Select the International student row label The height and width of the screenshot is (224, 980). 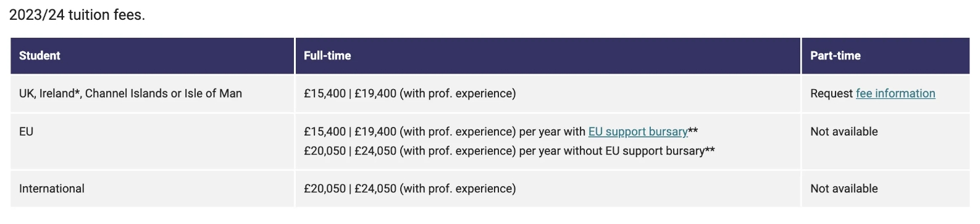pyautogui.click(x=52, y=189)
